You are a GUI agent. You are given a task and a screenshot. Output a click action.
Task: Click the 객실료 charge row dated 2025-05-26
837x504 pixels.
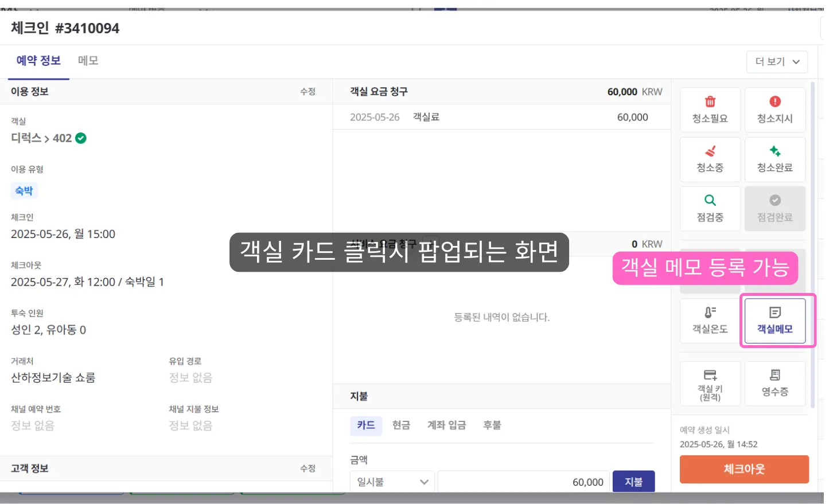pos(501,117)
